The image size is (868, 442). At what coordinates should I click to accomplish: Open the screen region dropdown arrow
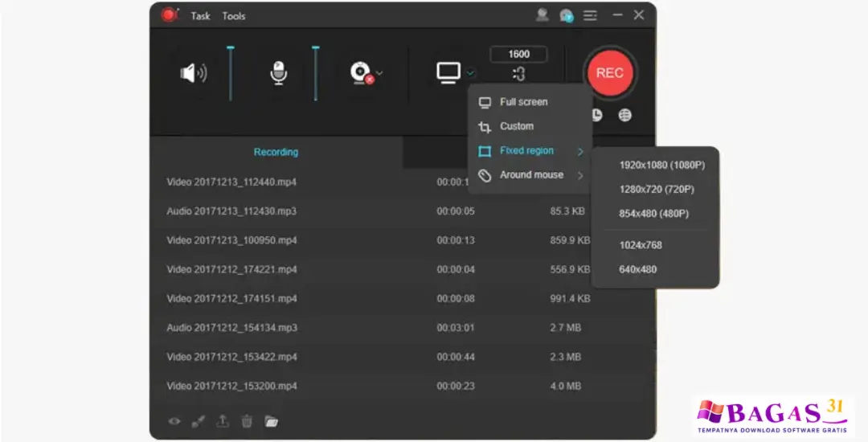[470, 73]
